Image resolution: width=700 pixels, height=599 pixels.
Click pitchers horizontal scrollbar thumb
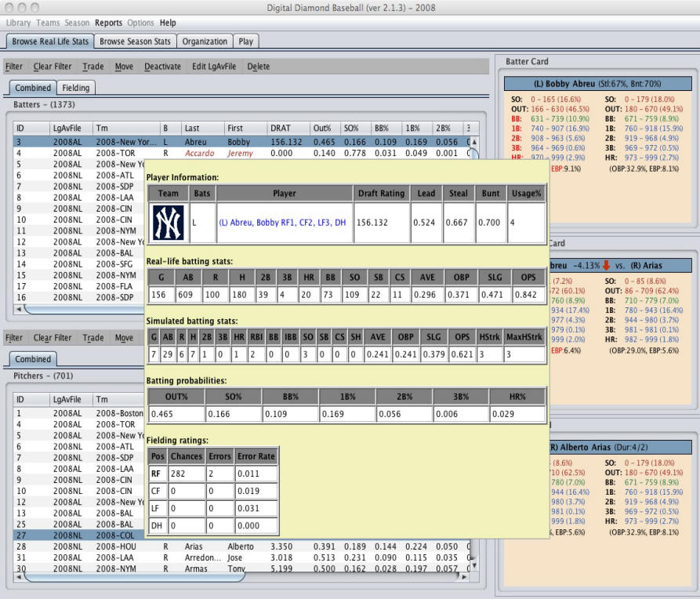(134, 577)
